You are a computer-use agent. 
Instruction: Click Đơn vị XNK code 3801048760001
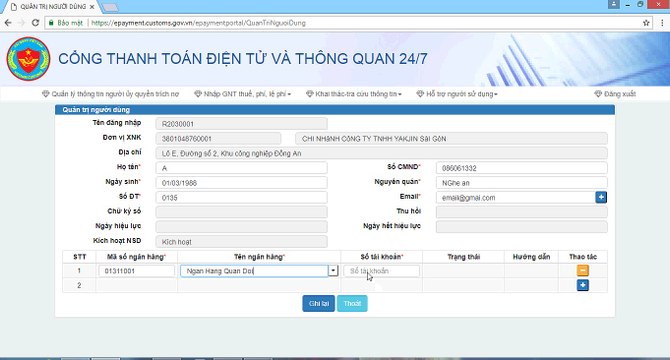coord(218,138)
